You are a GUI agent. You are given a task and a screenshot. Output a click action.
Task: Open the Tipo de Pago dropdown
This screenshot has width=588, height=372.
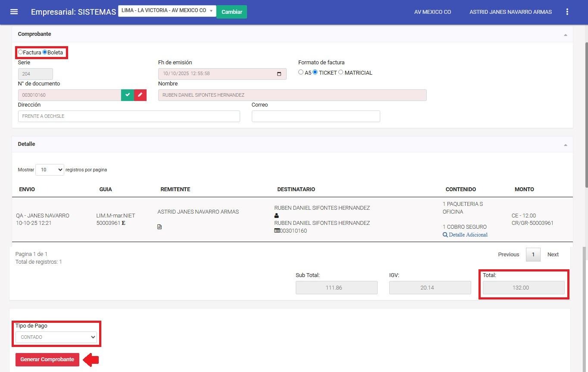(56, 337)
